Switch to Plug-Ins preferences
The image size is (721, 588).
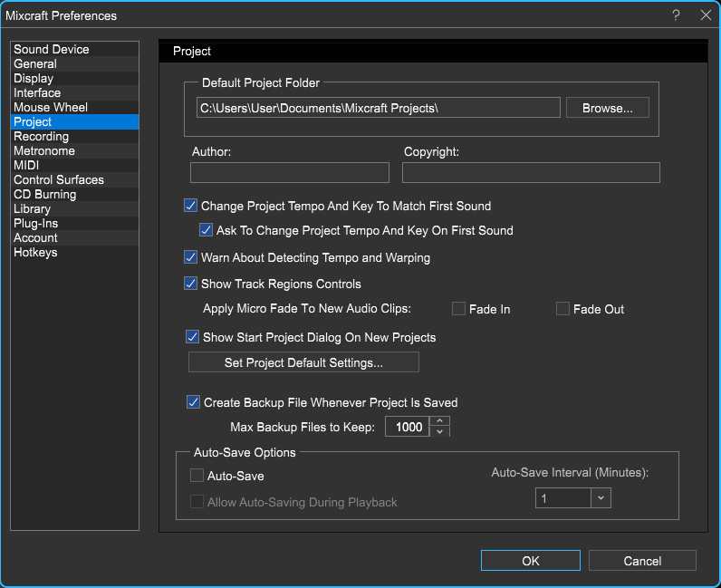coord(74,223)
